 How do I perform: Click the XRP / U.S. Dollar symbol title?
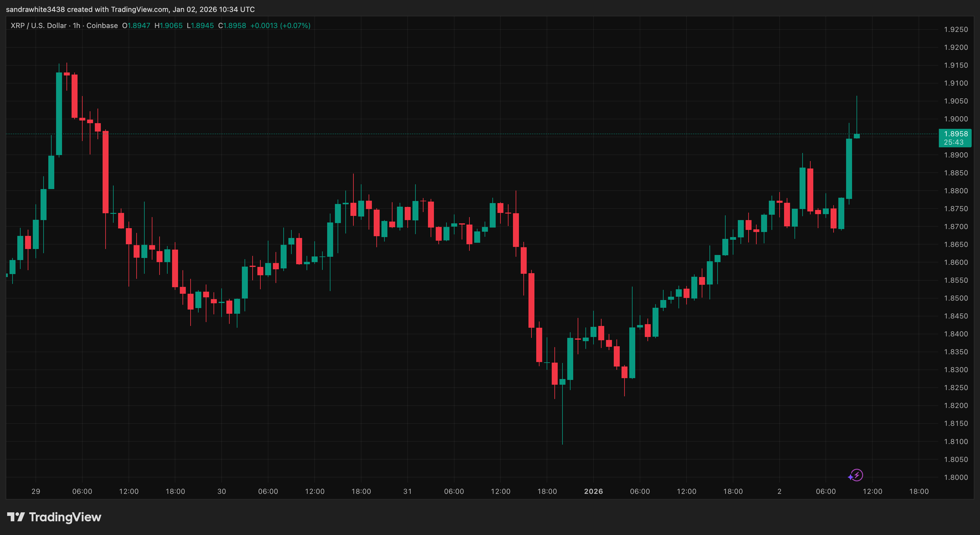38,25
